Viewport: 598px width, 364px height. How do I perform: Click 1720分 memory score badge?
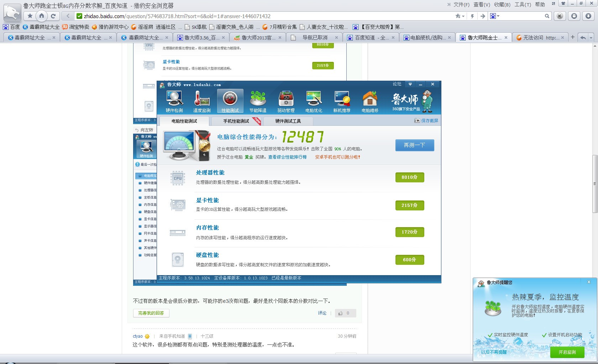pyautogui.click(x=410, y=232)
